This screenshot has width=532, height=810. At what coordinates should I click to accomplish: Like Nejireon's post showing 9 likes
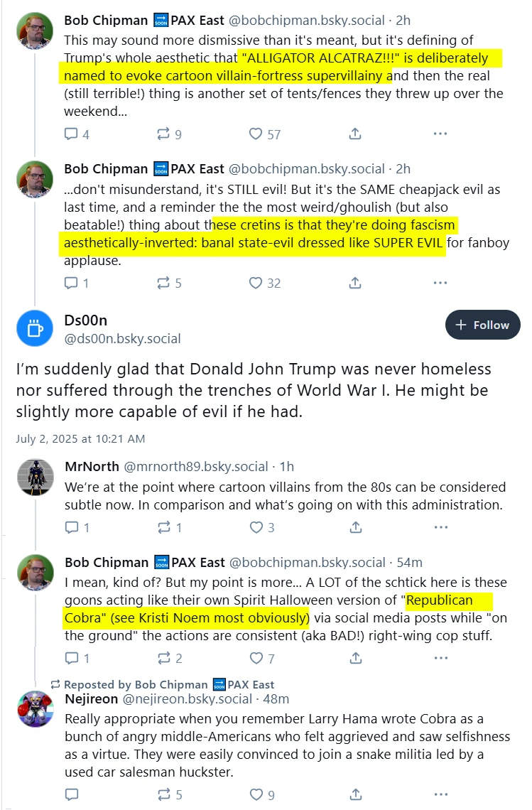pyautogui.click(x=262, y=794)
